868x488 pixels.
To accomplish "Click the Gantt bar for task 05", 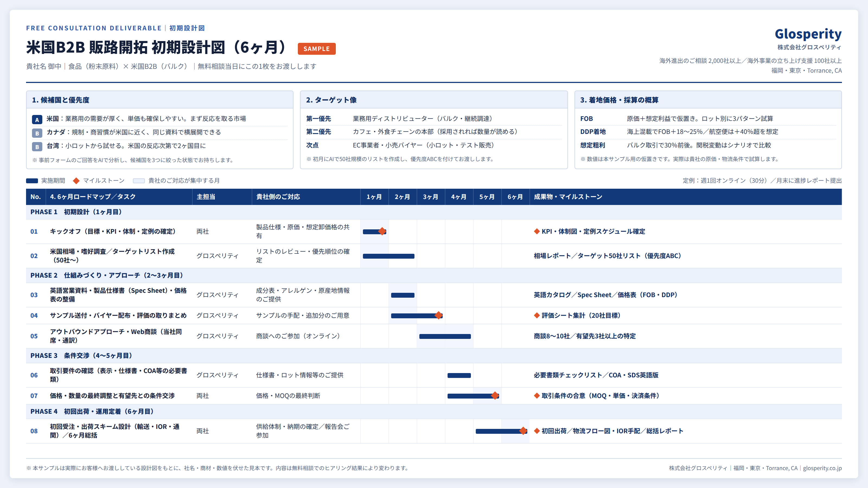I will (x=445, y=336).
